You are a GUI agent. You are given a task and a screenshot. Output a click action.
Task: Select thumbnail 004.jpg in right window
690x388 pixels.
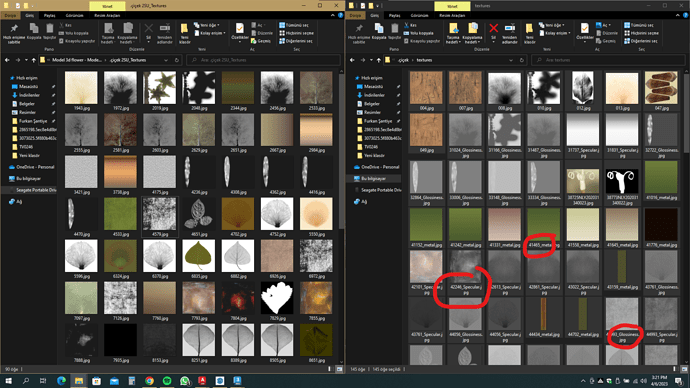(426, 91)
